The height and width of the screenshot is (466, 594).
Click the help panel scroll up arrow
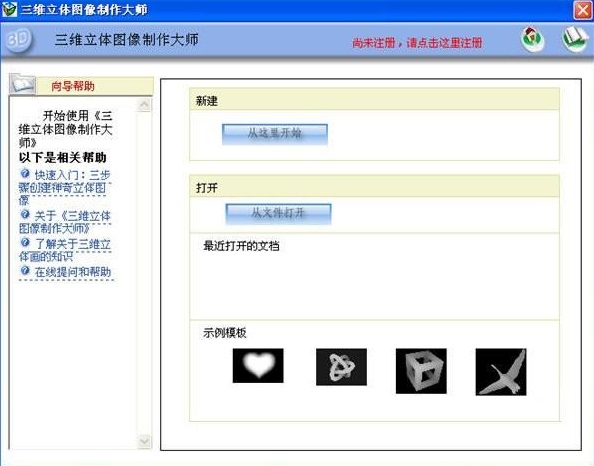[144, 105]
